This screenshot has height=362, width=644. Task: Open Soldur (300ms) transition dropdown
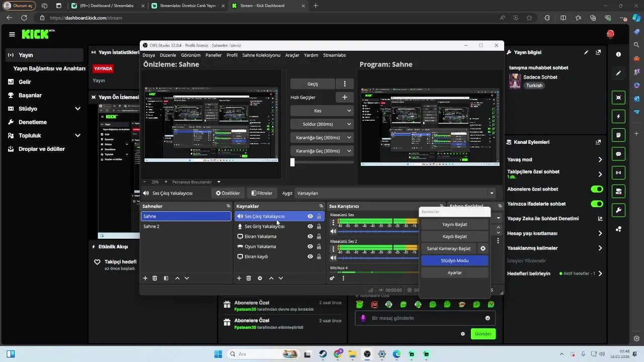pyautogui.click(x=322, y=124)
